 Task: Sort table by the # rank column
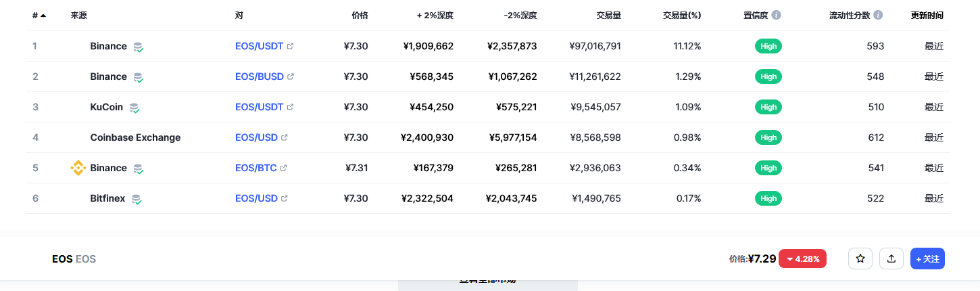pyautogui.click(x=39, y=15)
